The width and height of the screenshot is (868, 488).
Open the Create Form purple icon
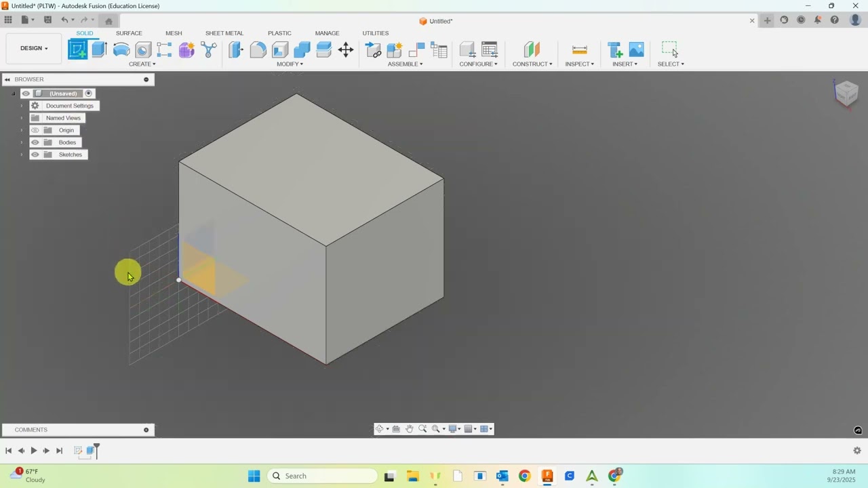(186, 49)
